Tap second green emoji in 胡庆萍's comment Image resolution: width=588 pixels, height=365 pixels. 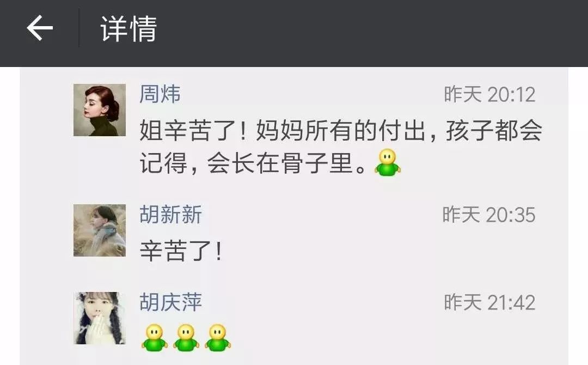186,338
